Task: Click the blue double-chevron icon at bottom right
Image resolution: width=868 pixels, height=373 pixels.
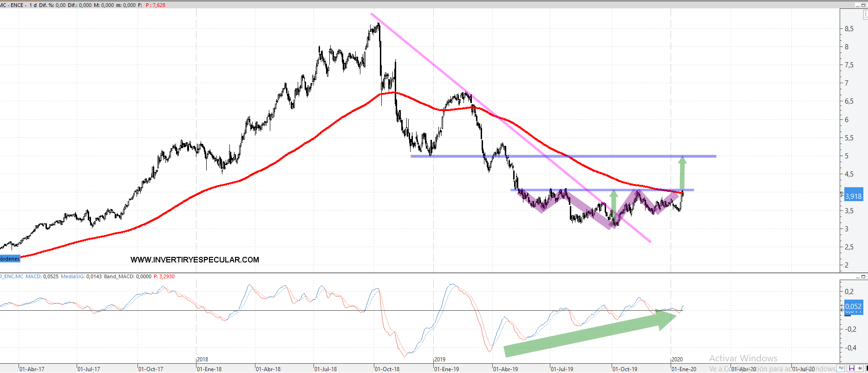Action: (x=841, y=368)
